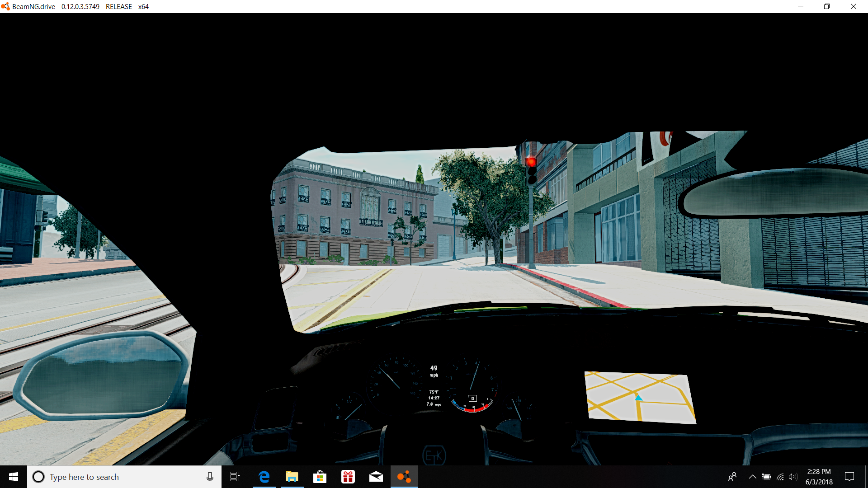868x488 pixels.
Task: Close the BeamNG.drive window
Action: tap(854, 6)
